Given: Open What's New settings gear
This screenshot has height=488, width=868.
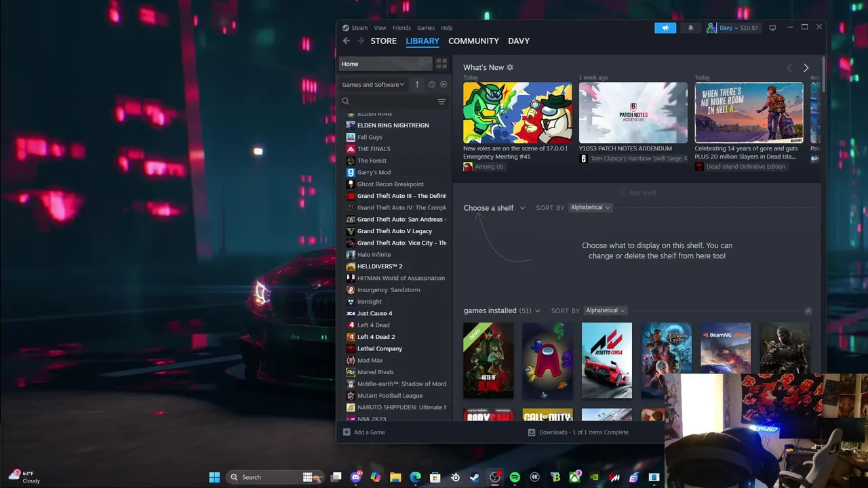Looking at the screenshot, I should click(x=510, y=67).
